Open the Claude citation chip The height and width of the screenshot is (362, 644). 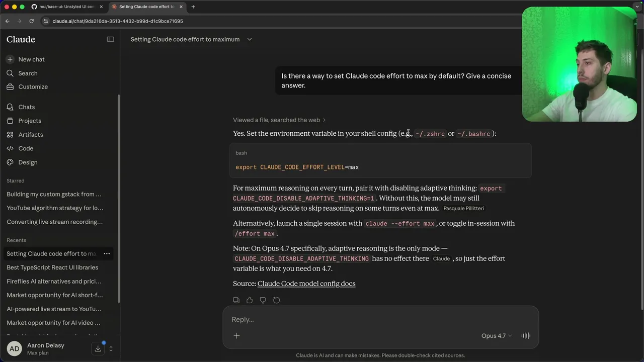point(441,258)
